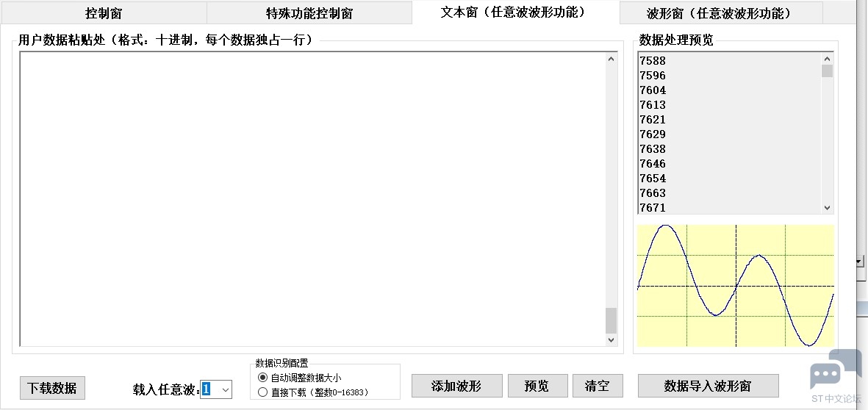868x410 pixels.
Task: Select the value 7671 in preview list
Action: (x=653, y=207)
